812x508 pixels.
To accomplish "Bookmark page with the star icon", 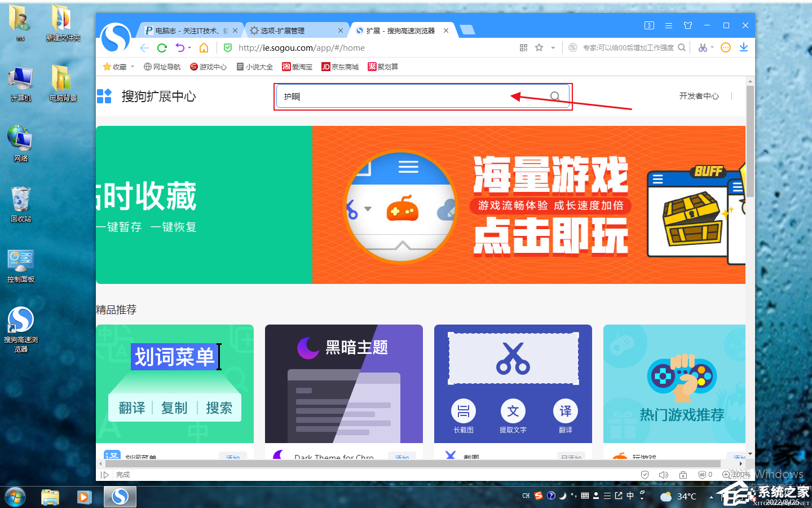I will click(539, 48).
